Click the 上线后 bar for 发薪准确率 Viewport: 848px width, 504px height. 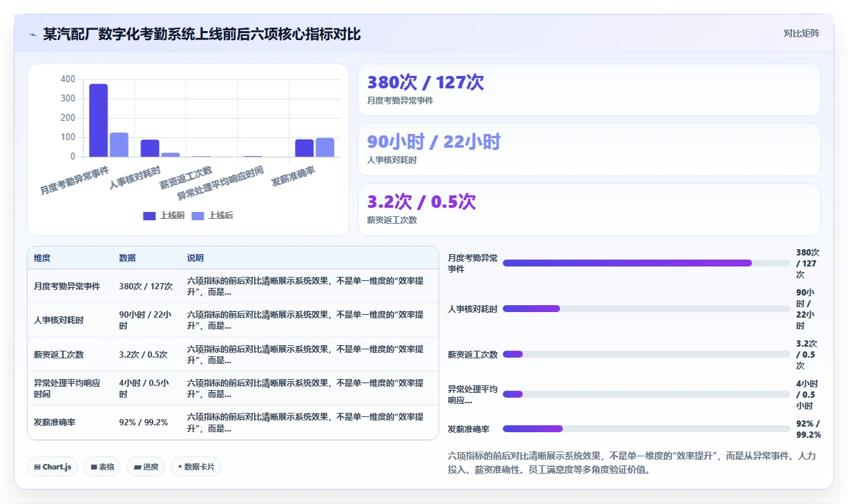tap(325, 147)
